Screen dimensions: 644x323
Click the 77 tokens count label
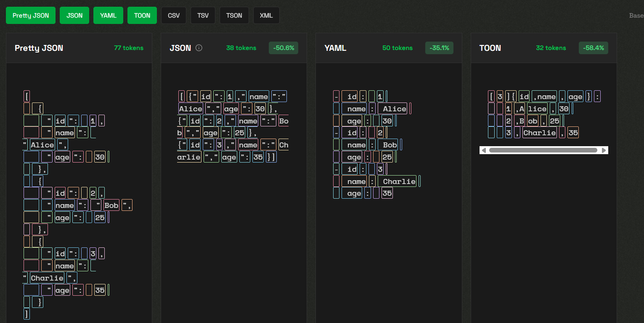tap(129, 48)
